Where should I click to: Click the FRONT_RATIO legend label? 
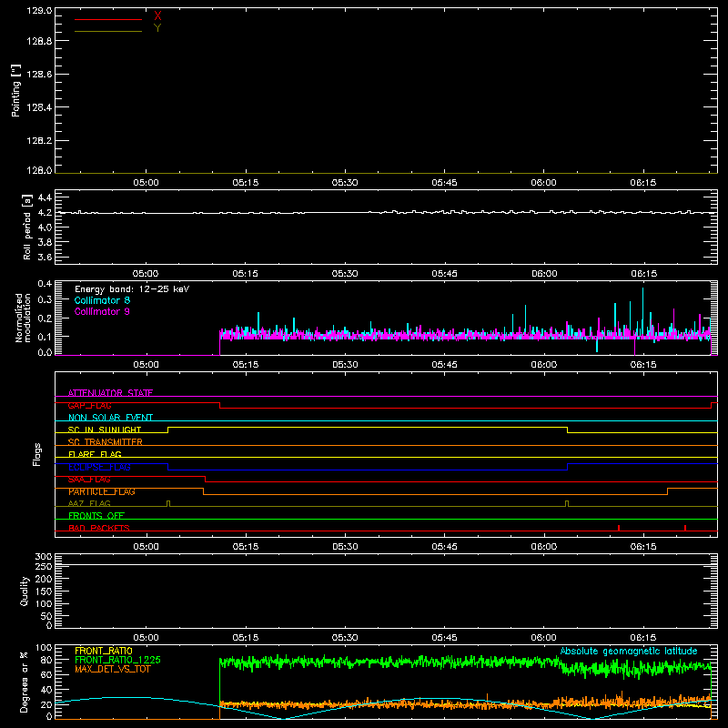(104, 651)
